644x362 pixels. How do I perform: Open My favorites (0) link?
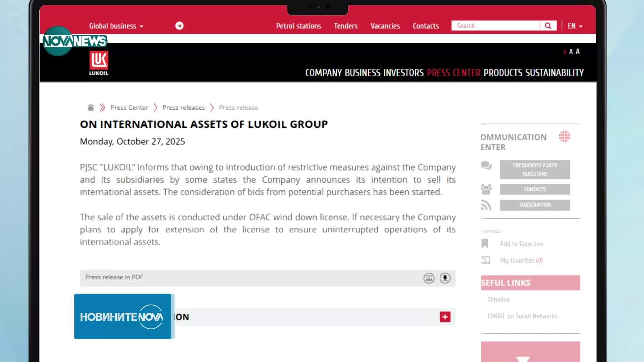521,260
